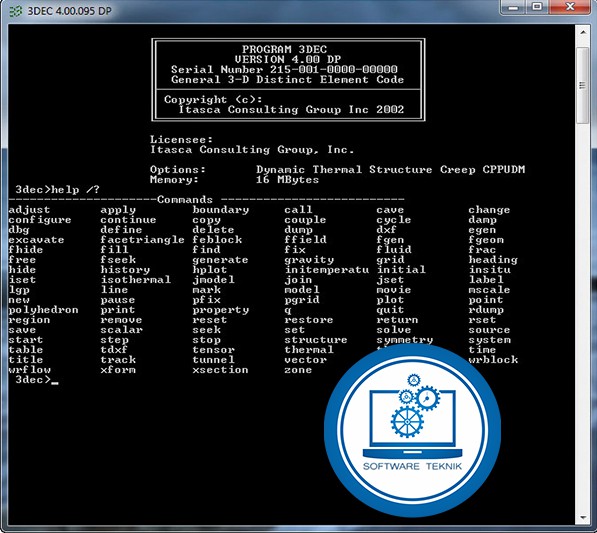597x533 pixels.
Task: Click the 'restore' command
Action: tap(308, 320)
